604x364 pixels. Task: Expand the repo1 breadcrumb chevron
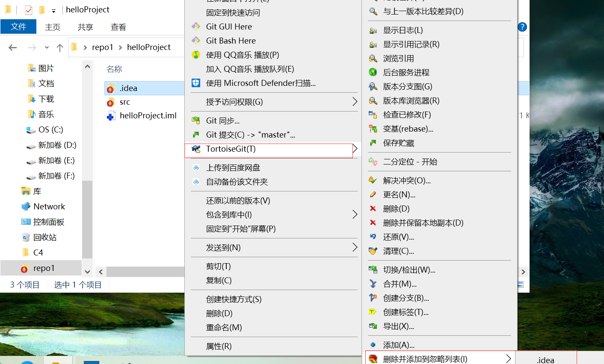pyautogui.click(x=120, y=47)
